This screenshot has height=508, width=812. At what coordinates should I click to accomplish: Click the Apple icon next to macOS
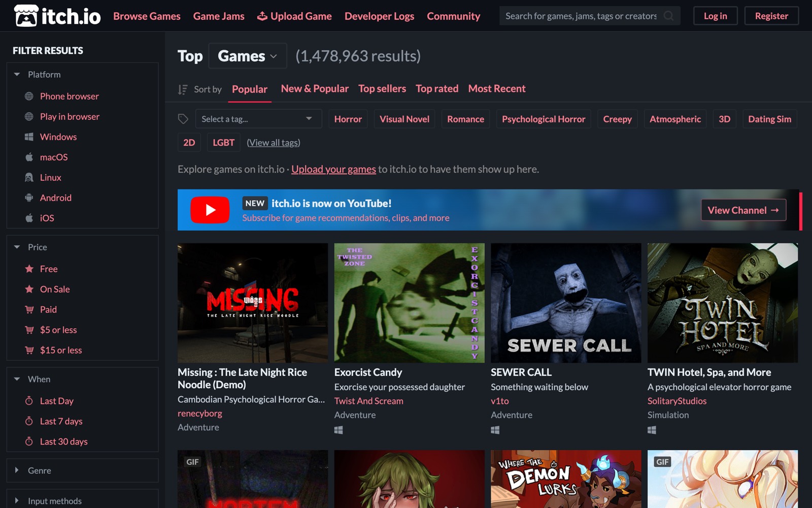point(29,157)
